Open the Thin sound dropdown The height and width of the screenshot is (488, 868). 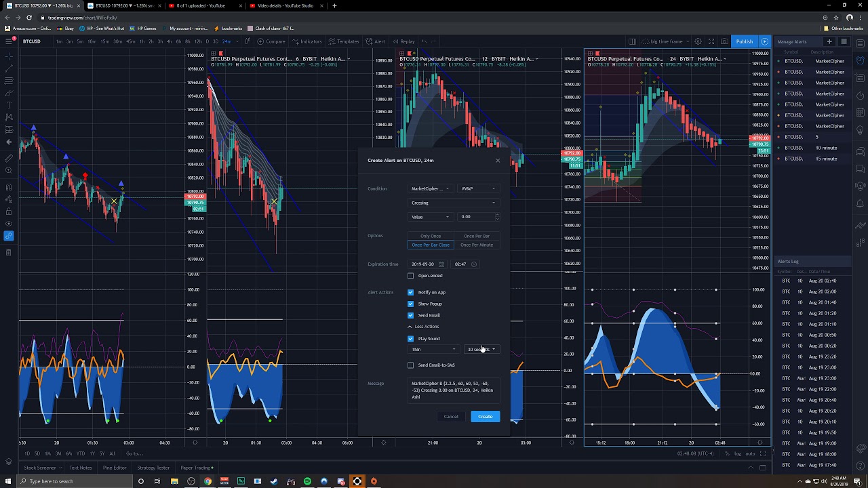(433, 350)
